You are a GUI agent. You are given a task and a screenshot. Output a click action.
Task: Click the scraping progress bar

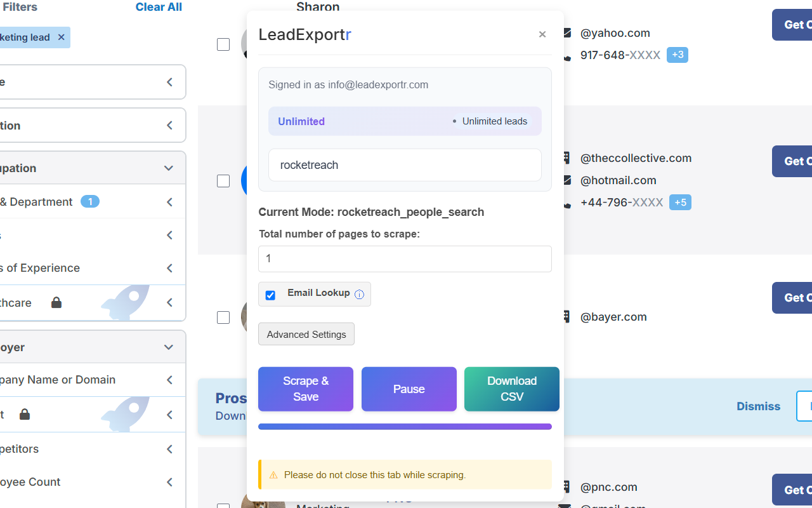(x=405, y=427)
